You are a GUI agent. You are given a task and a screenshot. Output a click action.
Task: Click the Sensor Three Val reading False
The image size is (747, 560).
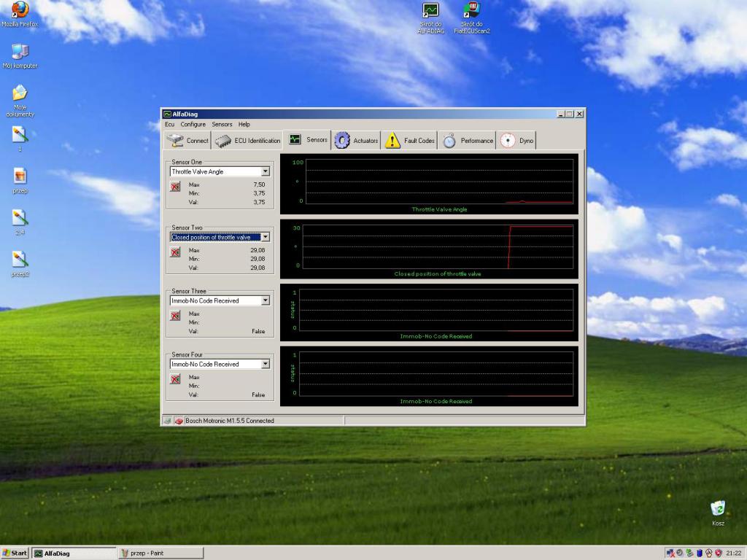coord(258,332)
